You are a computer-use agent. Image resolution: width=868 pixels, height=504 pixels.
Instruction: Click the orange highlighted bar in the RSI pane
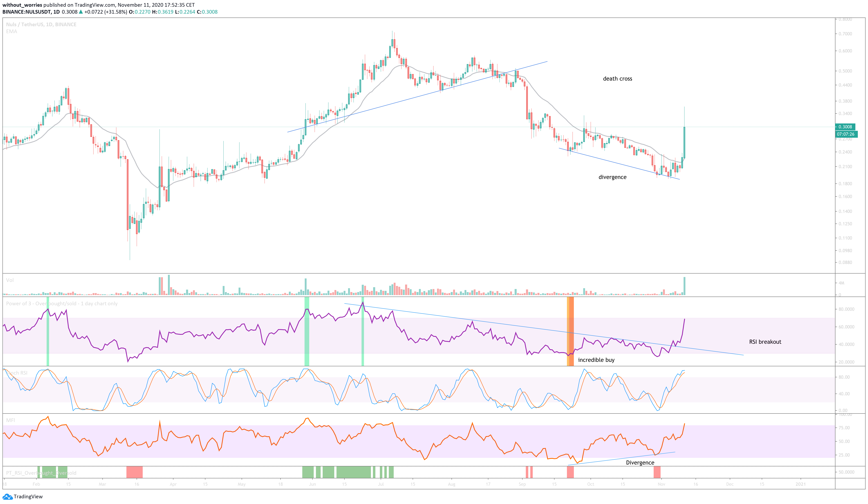570,331
